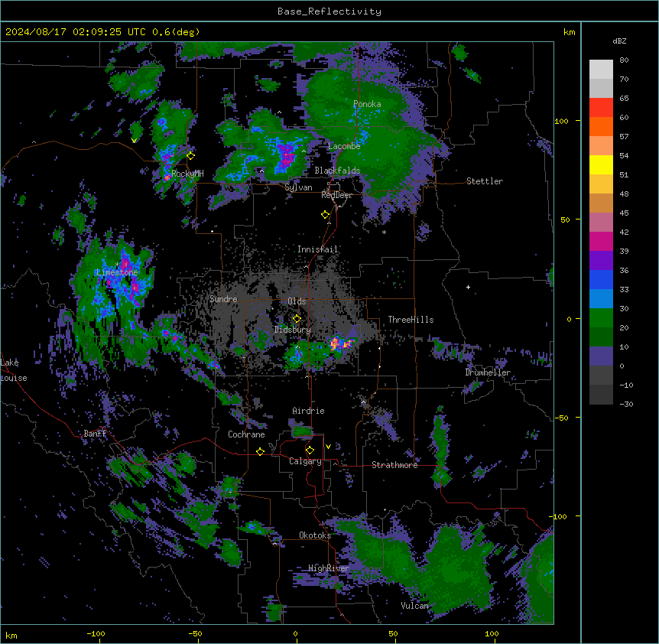Screen dimensions: 659x644
Task: Click the yellow V marker northeast of Calgary
Action: (x=328, y=447)
